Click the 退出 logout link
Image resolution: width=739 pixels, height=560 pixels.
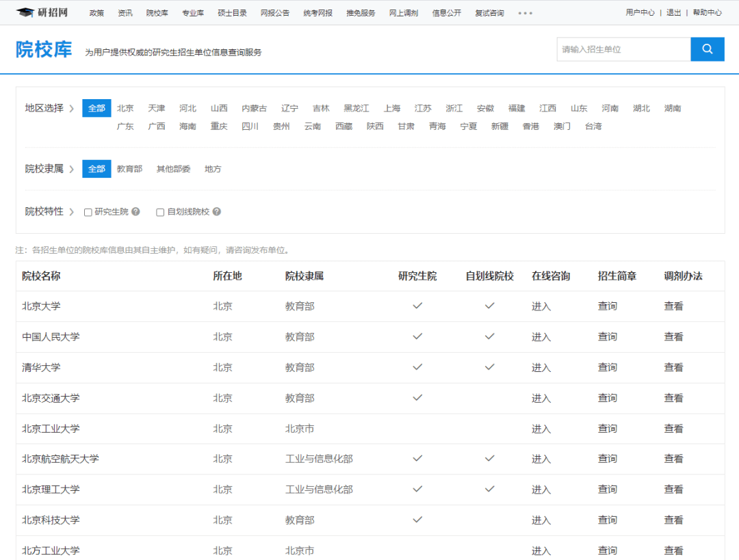[673, 13]
